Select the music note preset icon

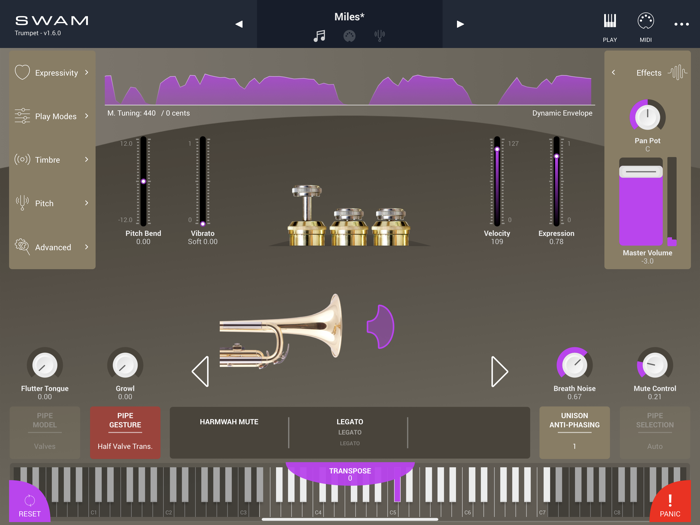tap(319, 36)
